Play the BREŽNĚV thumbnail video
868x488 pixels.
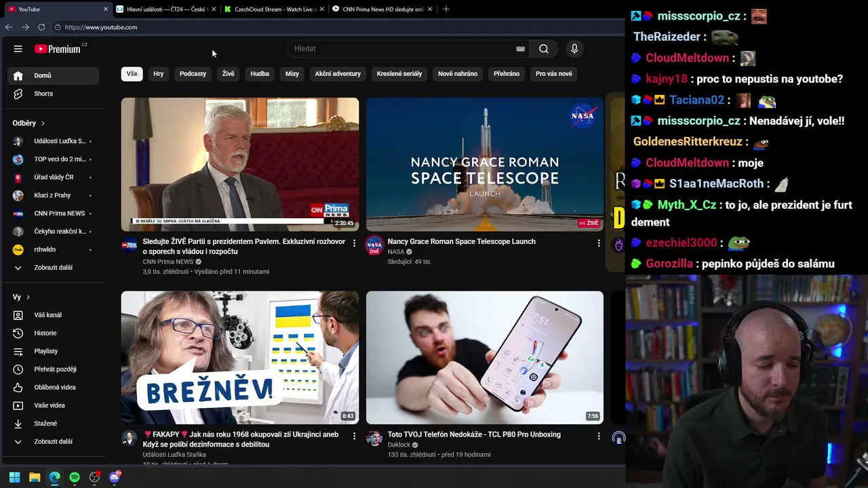pos(240,358)
